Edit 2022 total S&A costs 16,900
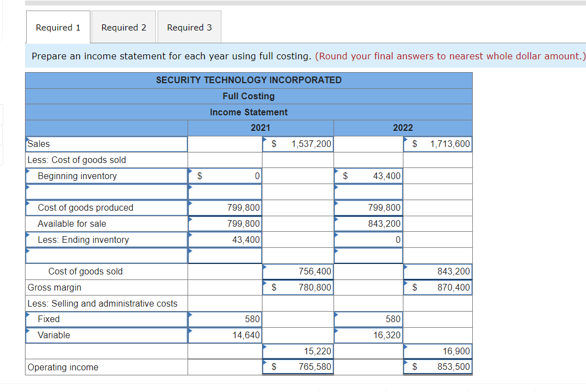Viewport: 586px width, 392px height. (438, 352)
